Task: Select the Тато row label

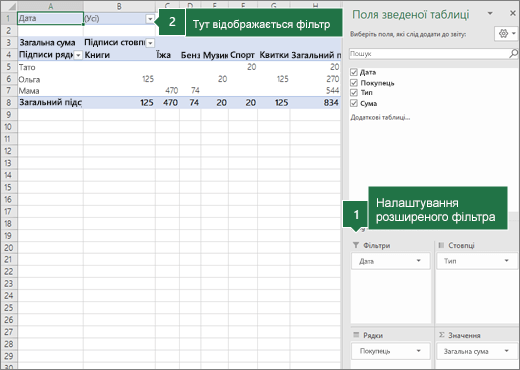Action: (50, 67)
